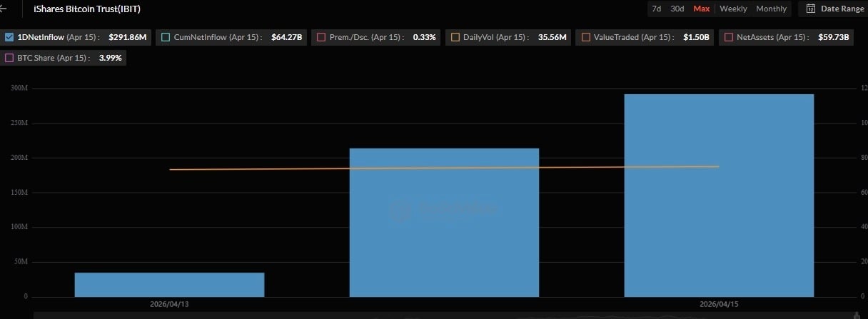The image size is (868, 319).
Task: Click the $64.27B CumNetInflow value
Action: [x=287, y=36]
